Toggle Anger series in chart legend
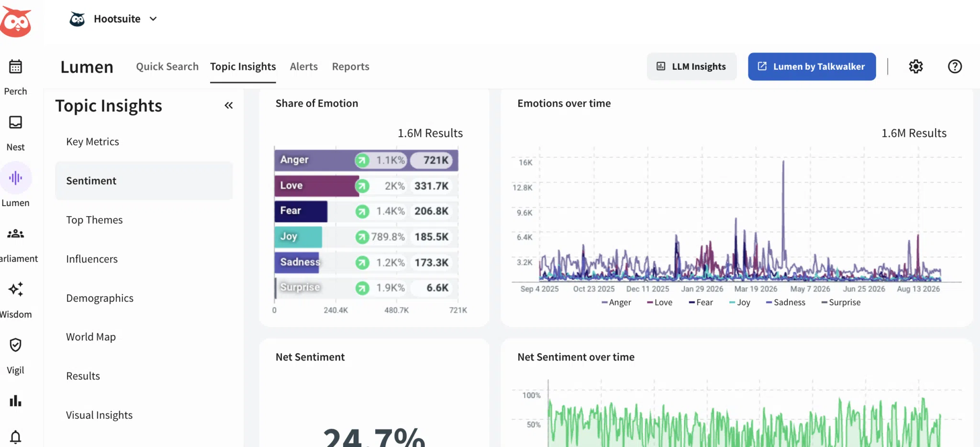The width and height of the screenshot is (980, 447). click(616, 303)
